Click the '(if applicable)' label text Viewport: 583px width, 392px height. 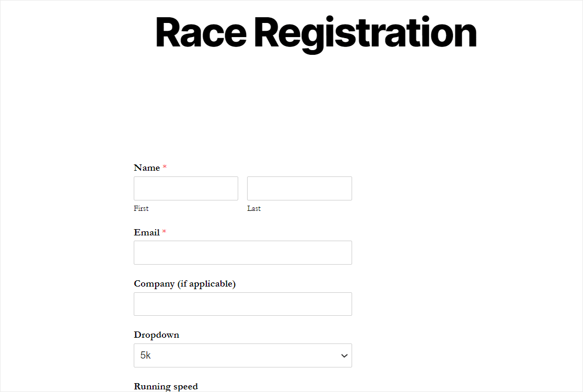point(206,284)
